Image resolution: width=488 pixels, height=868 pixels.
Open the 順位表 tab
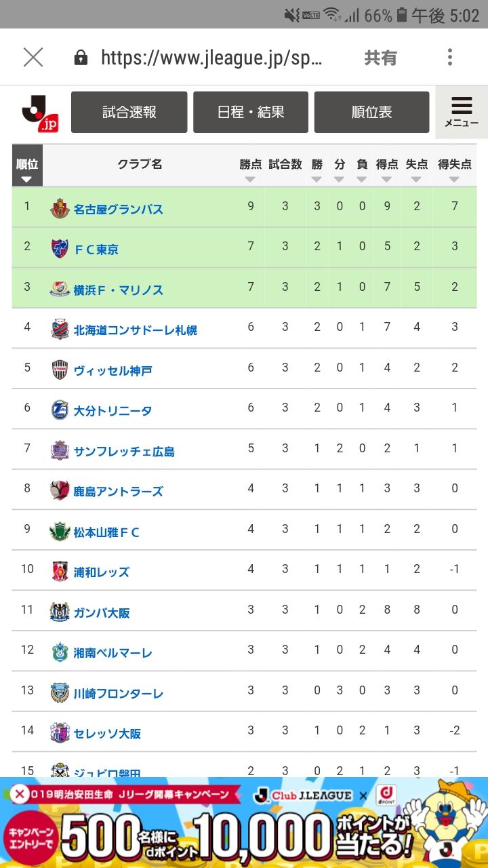(371, 113)
